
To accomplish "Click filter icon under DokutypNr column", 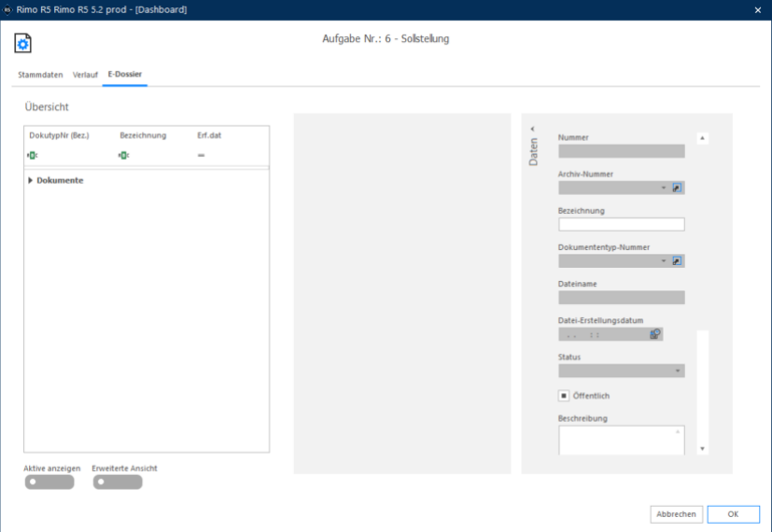I will point(33,156).
